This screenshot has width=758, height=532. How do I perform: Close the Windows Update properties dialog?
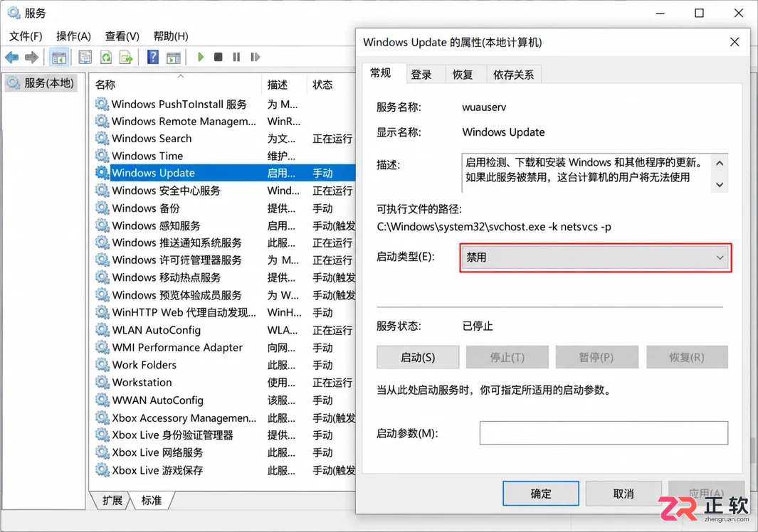coord(735,42)
